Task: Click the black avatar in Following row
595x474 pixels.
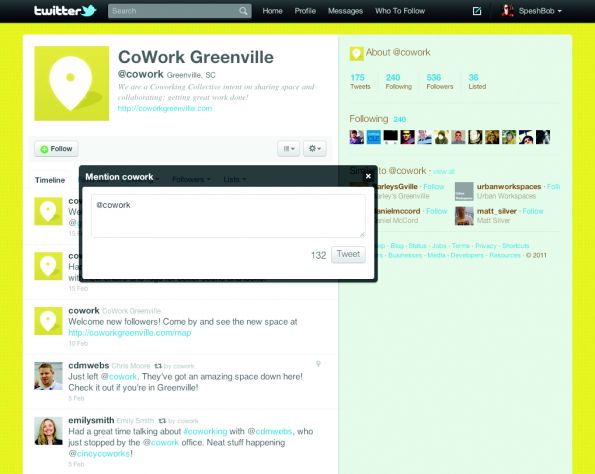Action: [390, 137]
